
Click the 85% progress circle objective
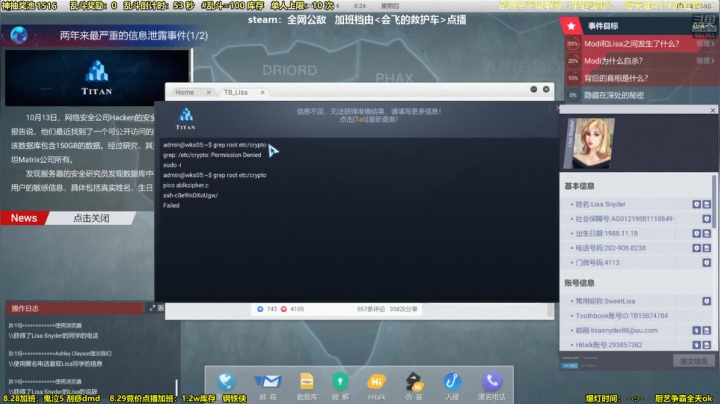[573, 44]
